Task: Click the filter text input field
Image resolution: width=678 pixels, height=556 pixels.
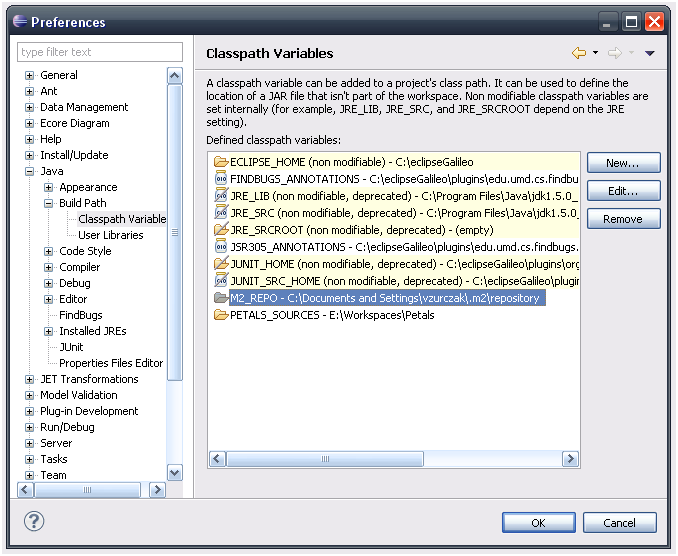Action: (100, 52)
